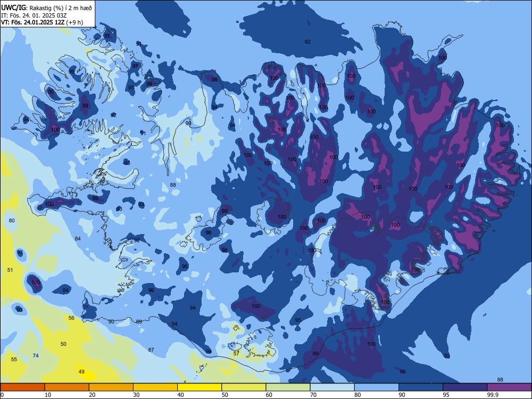Click the legend tick label '99.9'

[493, 395]
